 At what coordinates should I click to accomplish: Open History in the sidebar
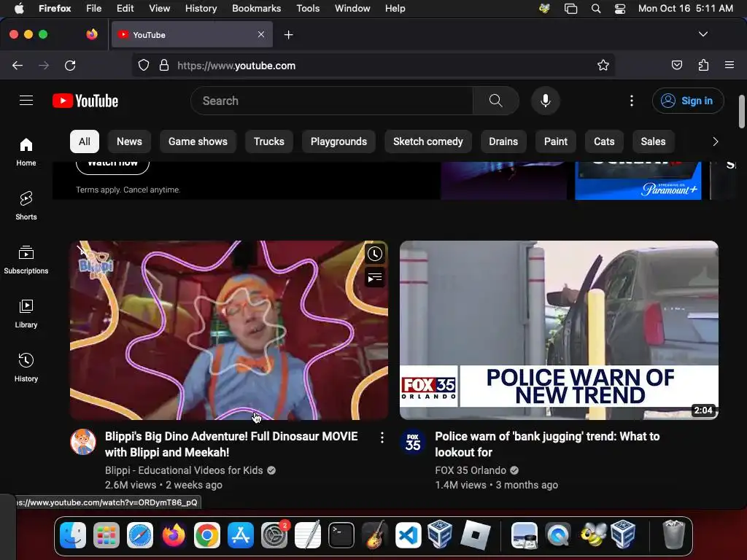(26, 367)
